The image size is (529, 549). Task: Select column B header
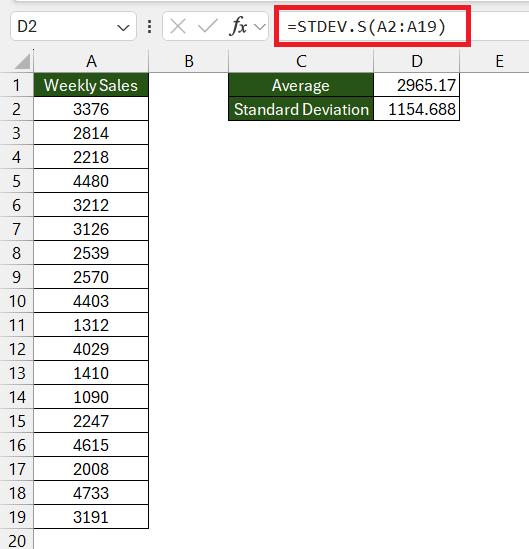(x=189, y=61)
